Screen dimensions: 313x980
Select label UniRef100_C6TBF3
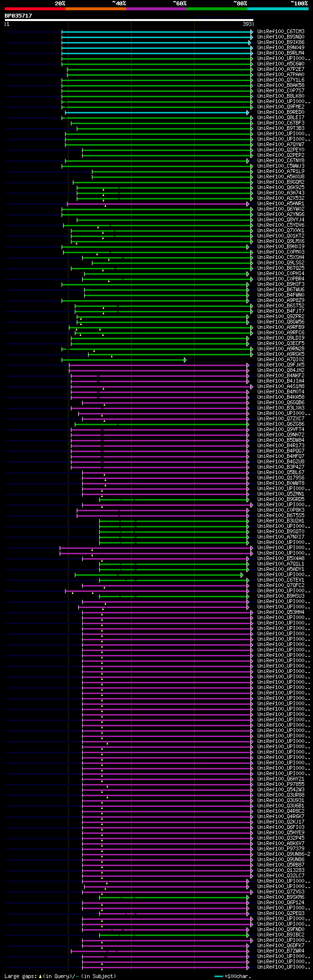click(281, 123)
